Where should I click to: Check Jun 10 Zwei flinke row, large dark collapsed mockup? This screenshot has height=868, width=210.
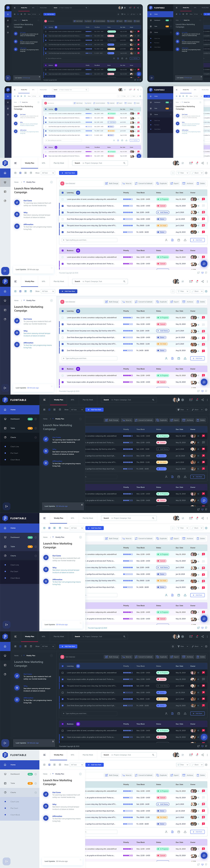coord(63,693)
